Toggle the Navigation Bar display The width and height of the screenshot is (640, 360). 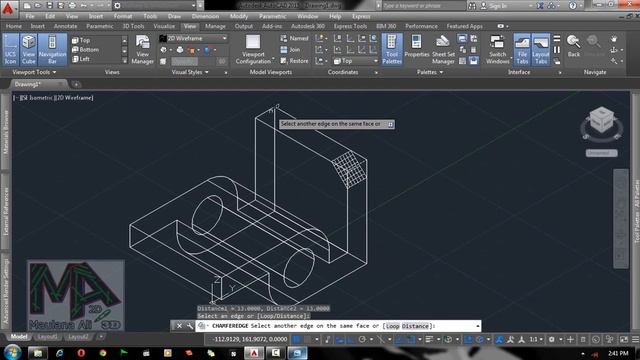[52, 49]
